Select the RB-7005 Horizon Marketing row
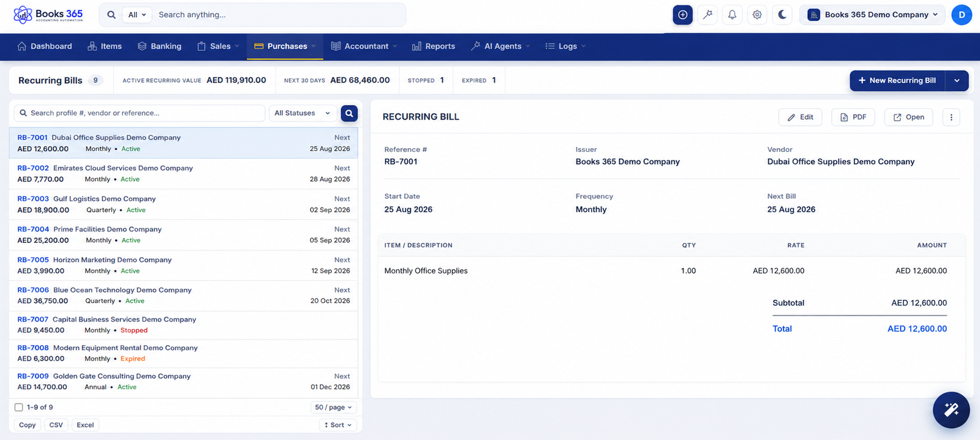The width and height of the screenshot is (980, 440). tap(184, 266)
